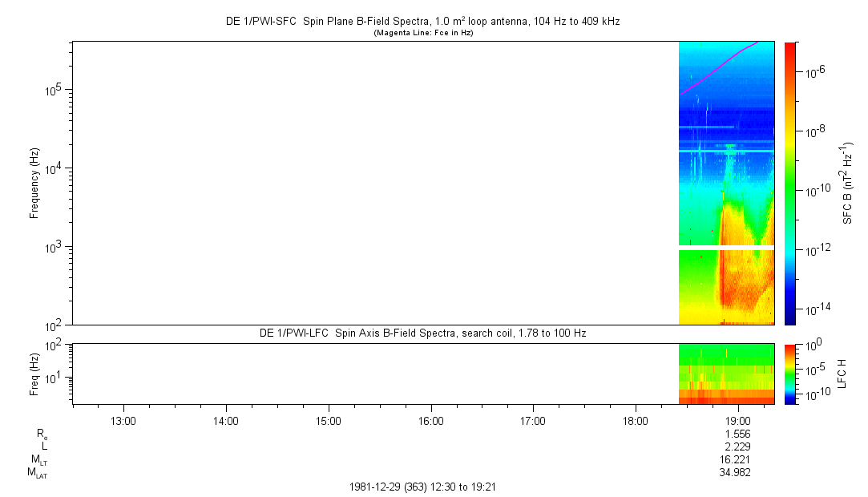Click the white data gap in SFC spectrogram
This screenshot has width=868, height=497.
click(726, 248)
